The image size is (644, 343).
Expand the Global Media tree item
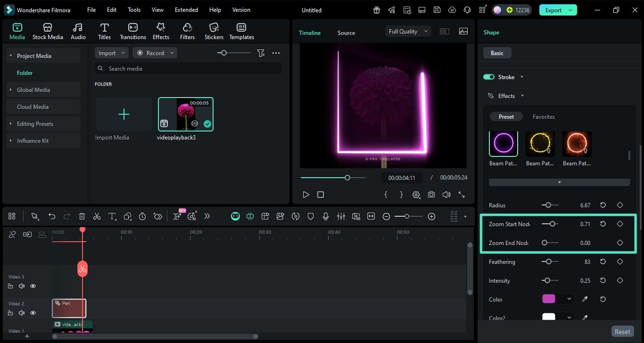pyautogui.click(x=11, y=90)
